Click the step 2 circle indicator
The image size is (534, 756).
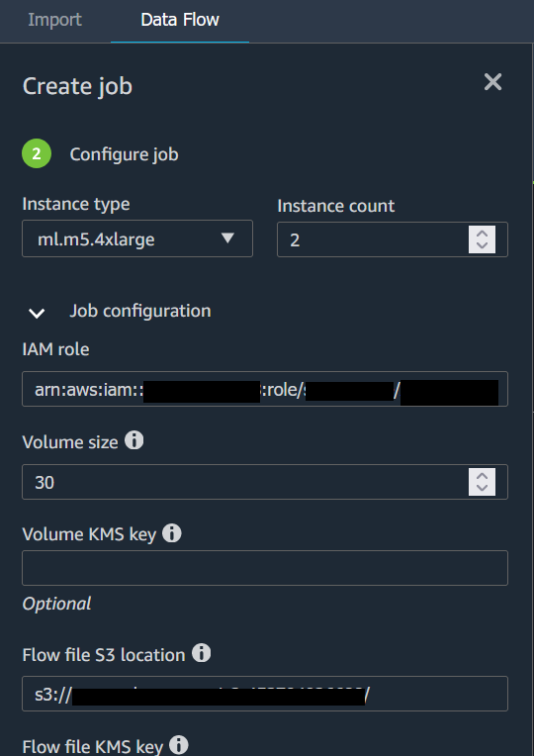(37, 153)
